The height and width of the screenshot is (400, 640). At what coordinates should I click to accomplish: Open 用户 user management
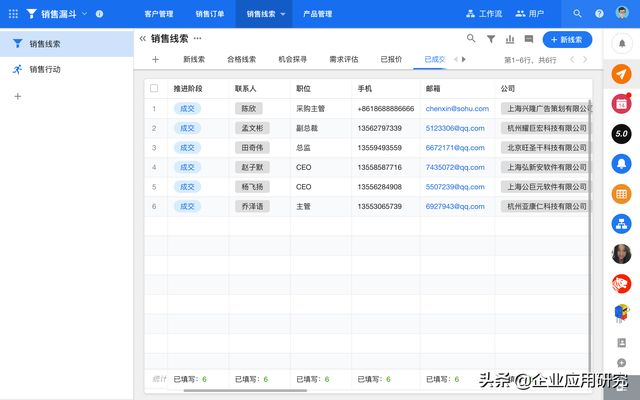tap(529, 14)
